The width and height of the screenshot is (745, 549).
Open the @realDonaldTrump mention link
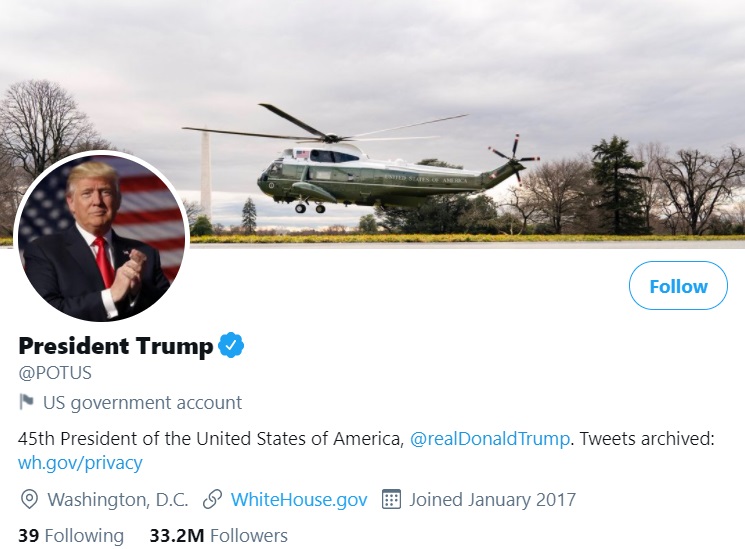(x=490, y=438)
